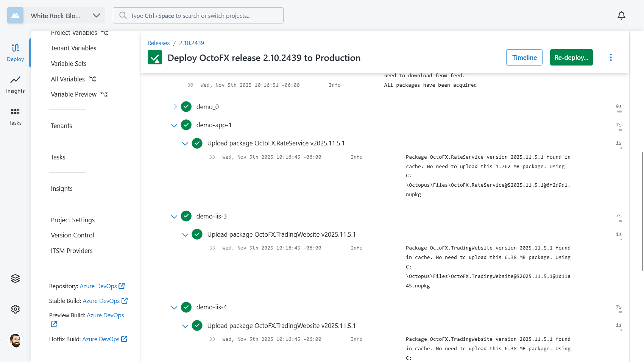Open the three-dot overflow menu
Image resolution: width=644 pixels, height=362 pixels.
(611, 58)
